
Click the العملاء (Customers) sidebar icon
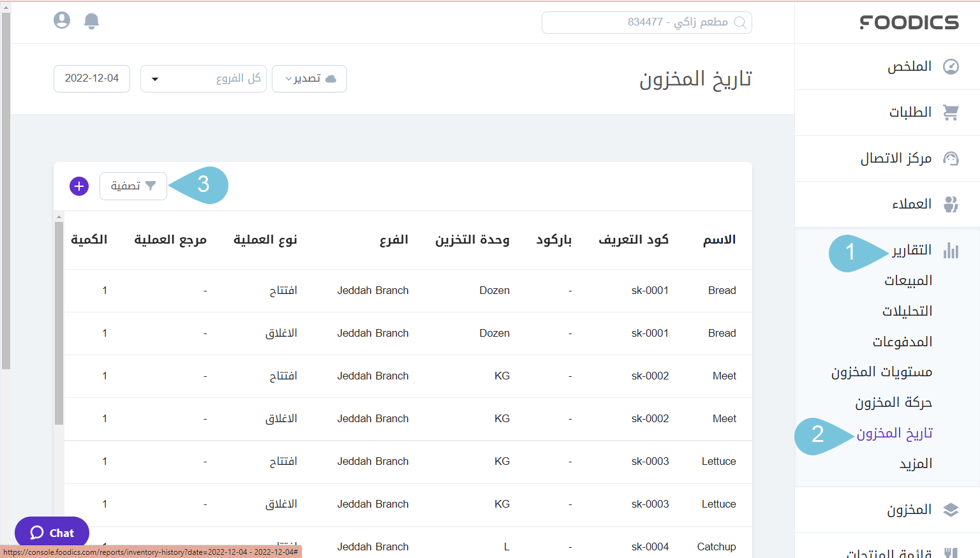tap(951, 204)
